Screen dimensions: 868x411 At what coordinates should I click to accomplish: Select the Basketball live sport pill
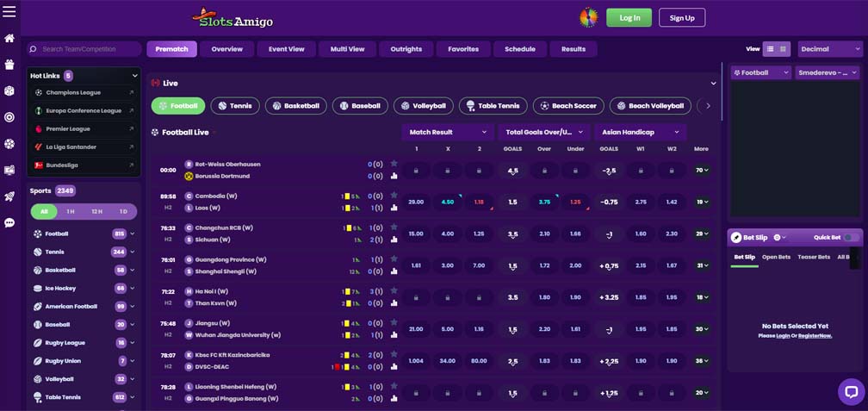point(295,106)
